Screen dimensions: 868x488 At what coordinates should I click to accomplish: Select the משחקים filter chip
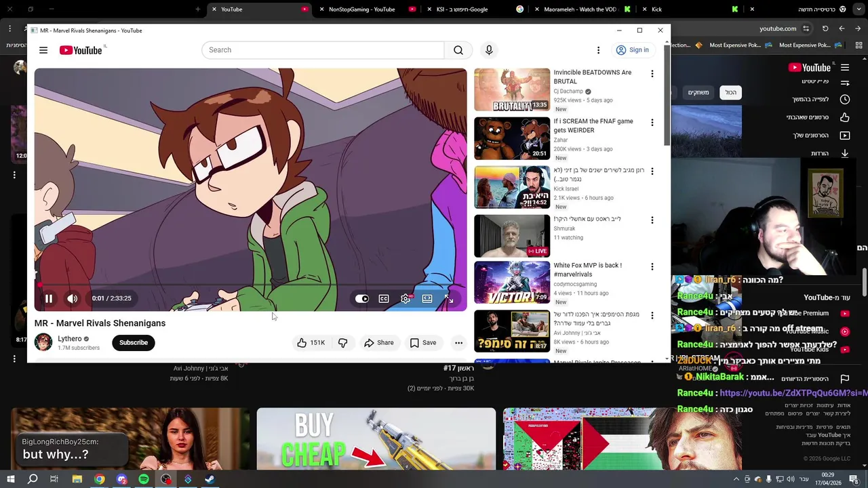pos(698,92)
